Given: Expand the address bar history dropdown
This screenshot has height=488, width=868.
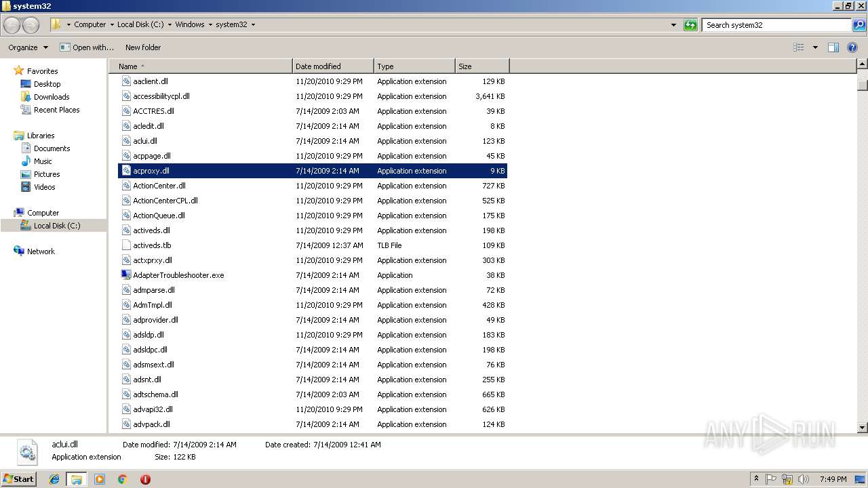Looking at the screenshot, I should 673,25.
